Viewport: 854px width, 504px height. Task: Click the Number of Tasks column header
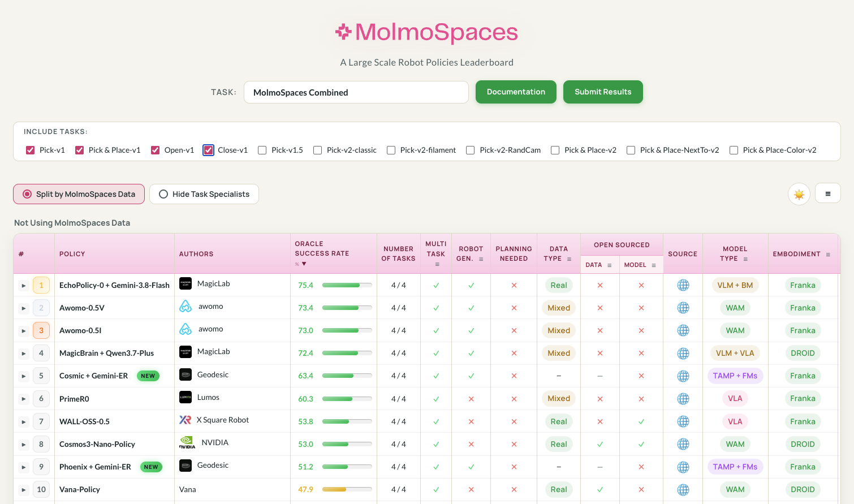click(398, 253)
